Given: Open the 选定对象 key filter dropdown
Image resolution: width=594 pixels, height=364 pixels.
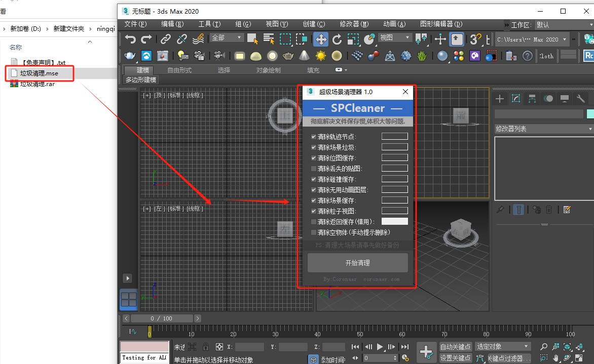Looking at the screenshot, I should tap(503, 347).
